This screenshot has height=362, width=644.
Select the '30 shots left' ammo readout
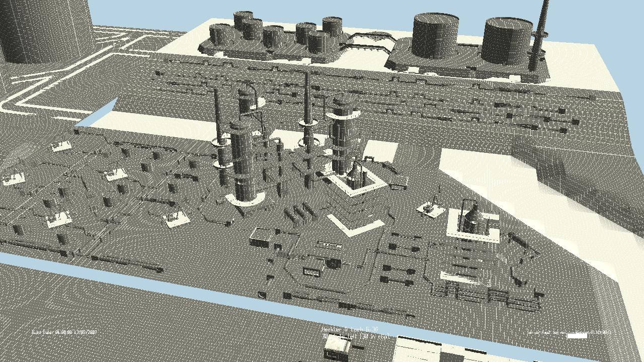click(x=355, y=336)
